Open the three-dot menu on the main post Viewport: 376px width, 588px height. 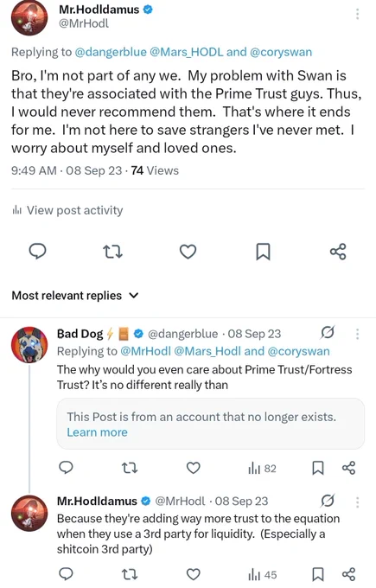coord(357,14)
